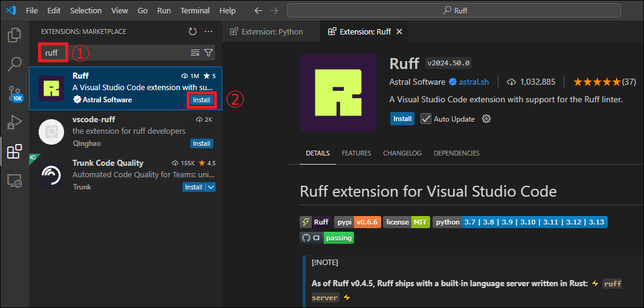Click the EXTENSIONS: MARKETPLACE header

(x=84, y=31)
